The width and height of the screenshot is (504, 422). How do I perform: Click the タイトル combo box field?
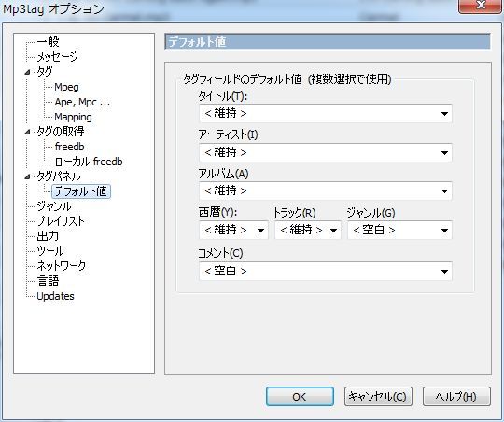(326, 114)
